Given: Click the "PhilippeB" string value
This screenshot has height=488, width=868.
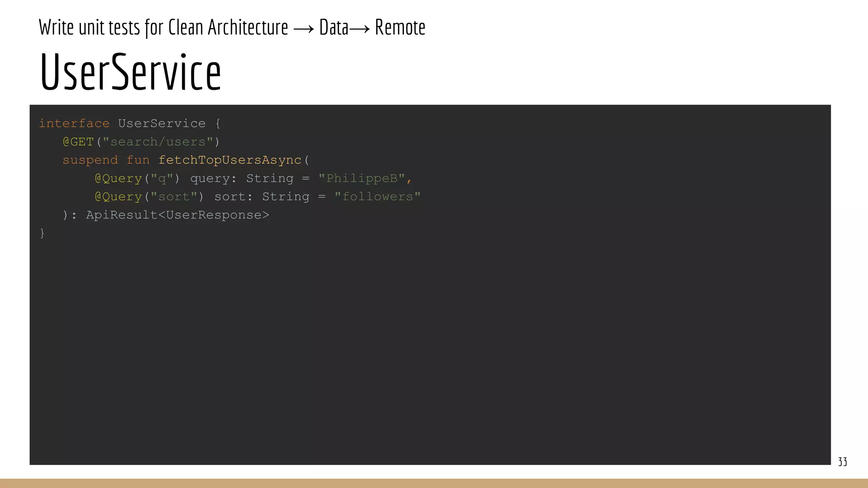Looking at the screenshot, I should click(362, 178).
